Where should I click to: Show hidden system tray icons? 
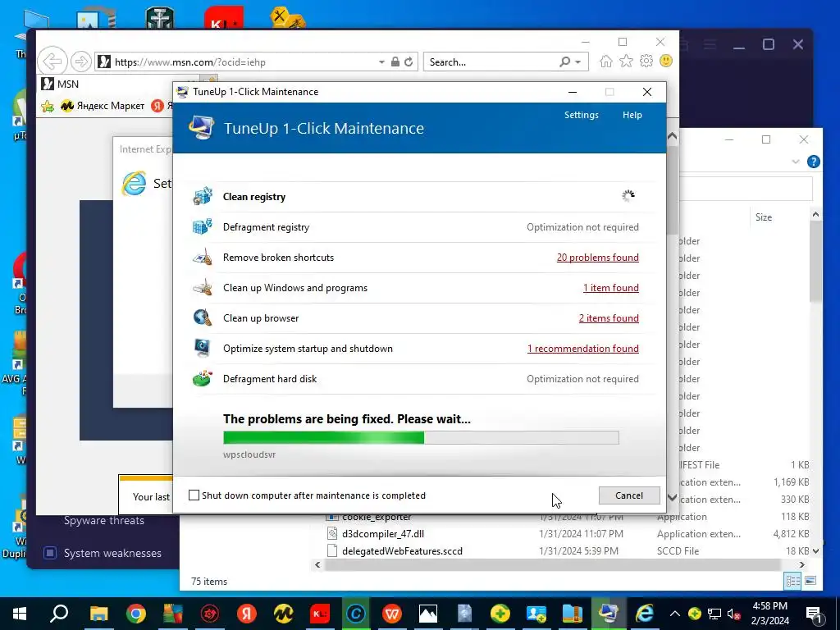coord(674,614)
